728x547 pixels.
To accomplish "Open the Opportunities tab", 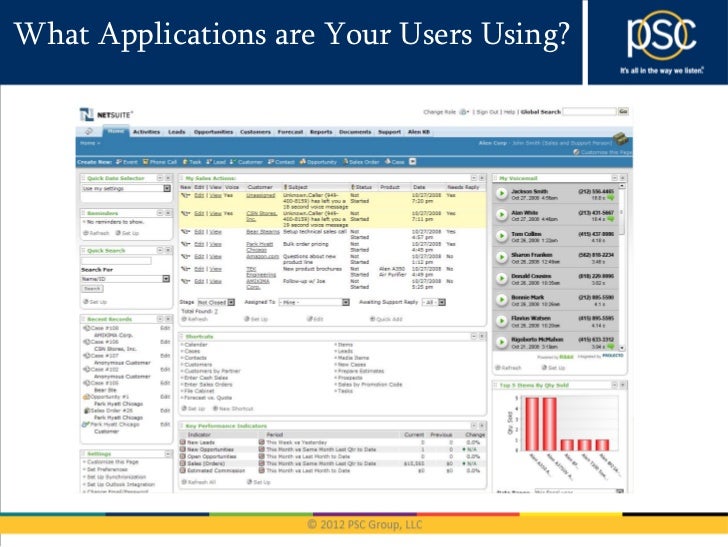I will [214, 132].
